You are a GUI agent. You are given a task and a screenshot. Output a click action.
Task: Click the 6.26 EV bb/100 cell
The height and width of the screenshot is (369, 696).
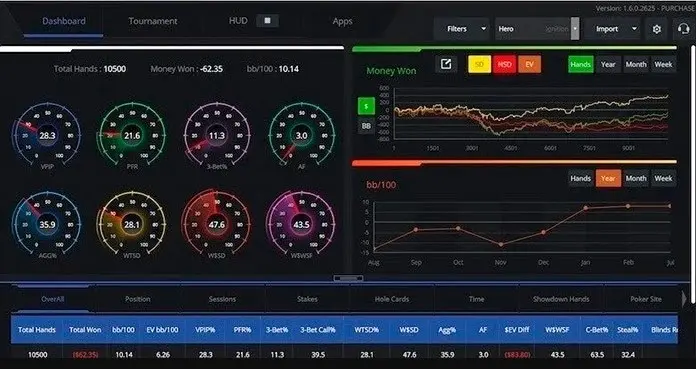[163, 355]
